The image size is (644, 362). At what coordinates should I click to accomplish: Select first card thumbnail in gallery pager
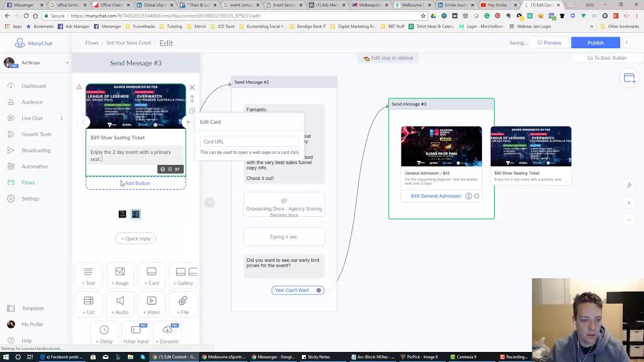pos(122,214)
